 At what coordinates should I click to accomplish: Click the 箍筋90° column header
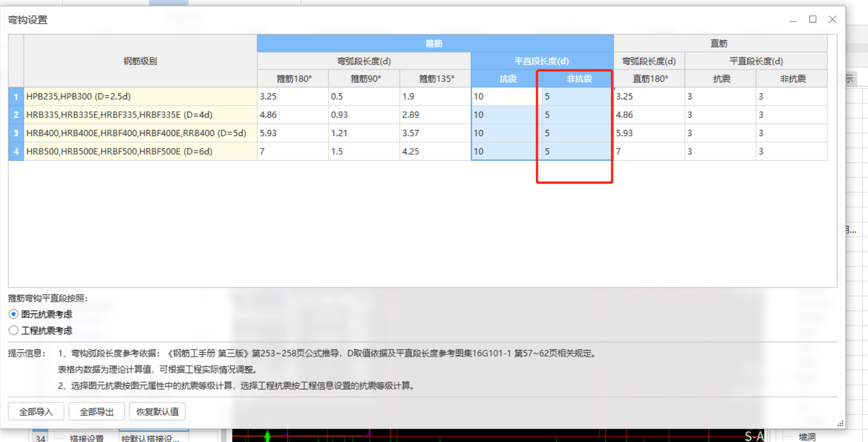[364, 79]
